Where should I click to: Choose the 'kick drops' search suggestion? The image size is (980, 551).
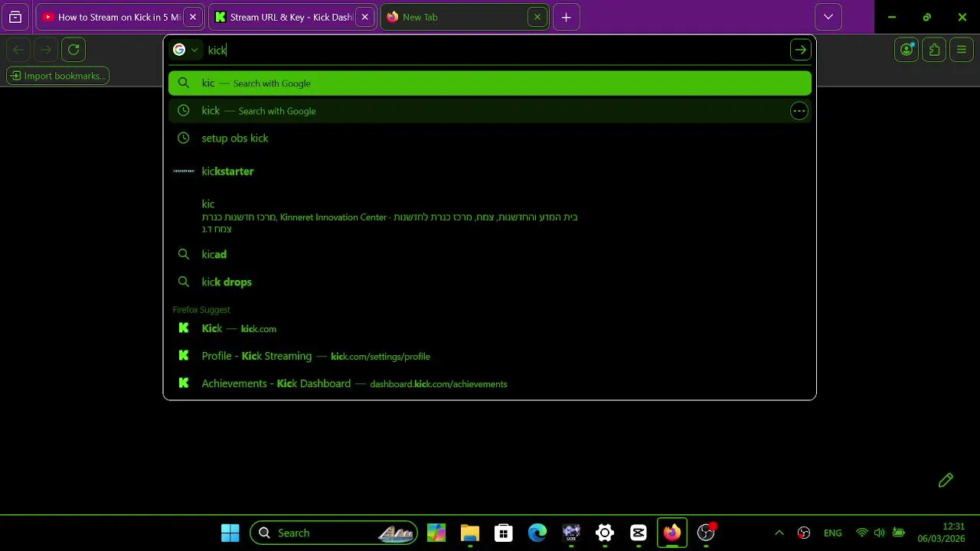490,282
